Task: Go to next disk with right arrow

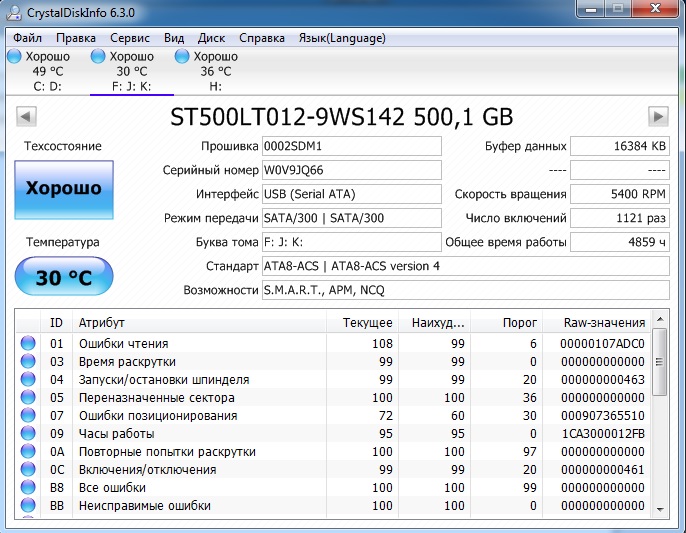Action: [658, 117]
